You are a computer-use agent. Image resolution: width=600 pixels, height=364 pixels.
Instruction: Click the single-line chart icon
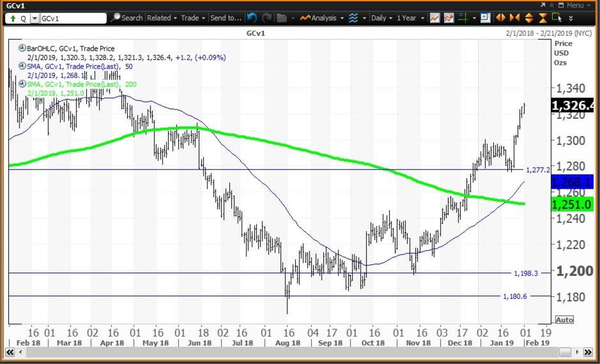(x=434, y=18)
